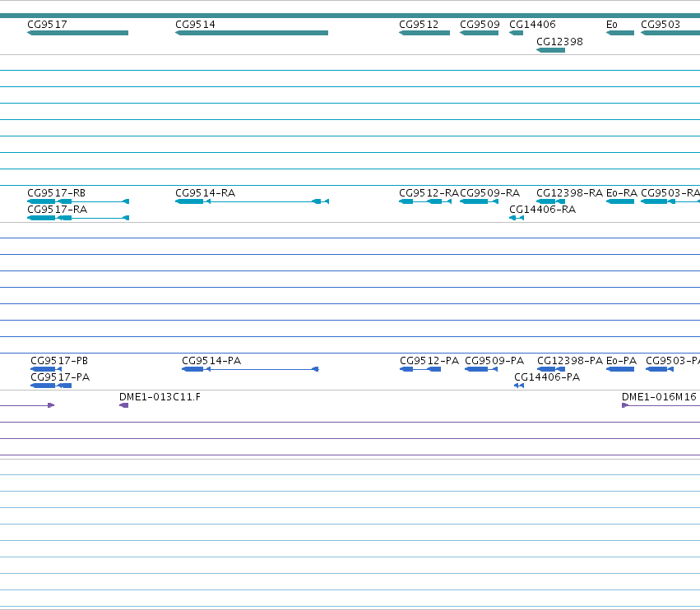Select the CG9512 gene bar
Screen dimensions: 700x610
[x=424, y=33]
